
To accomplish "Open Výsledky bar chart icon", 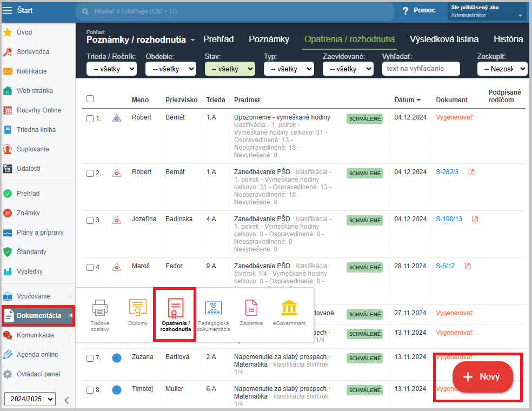I will (x=8, y=271).
